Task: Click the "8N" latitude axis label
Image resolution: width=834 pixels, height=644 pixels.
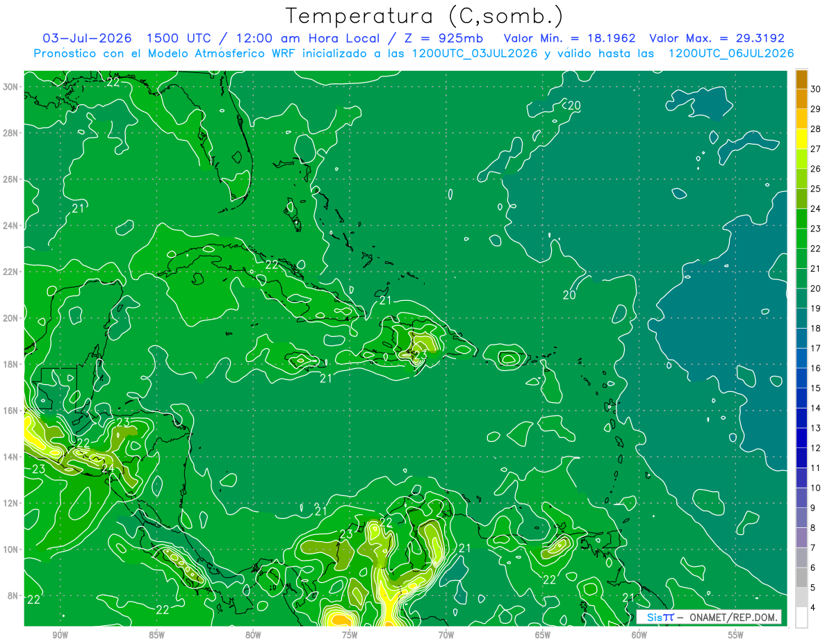Action: click(13, 595)
